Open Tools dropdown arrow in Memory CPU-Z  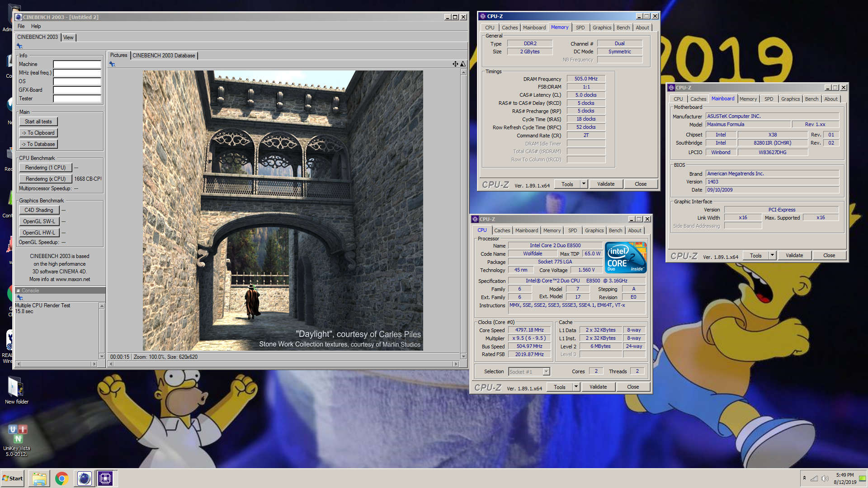tap(584, 184)
